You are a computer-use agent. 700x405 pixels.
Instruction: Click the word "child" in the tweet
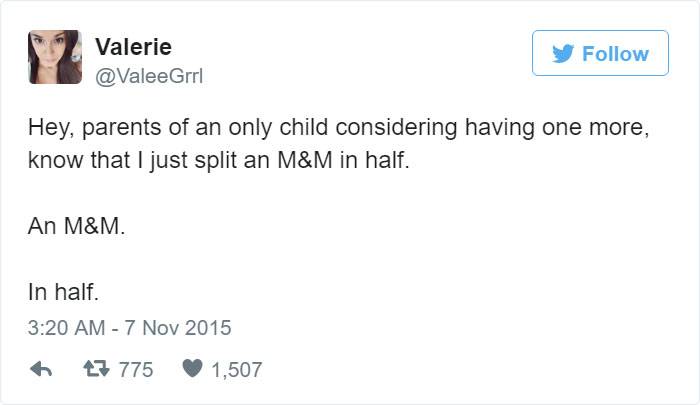tap(304, 127)
